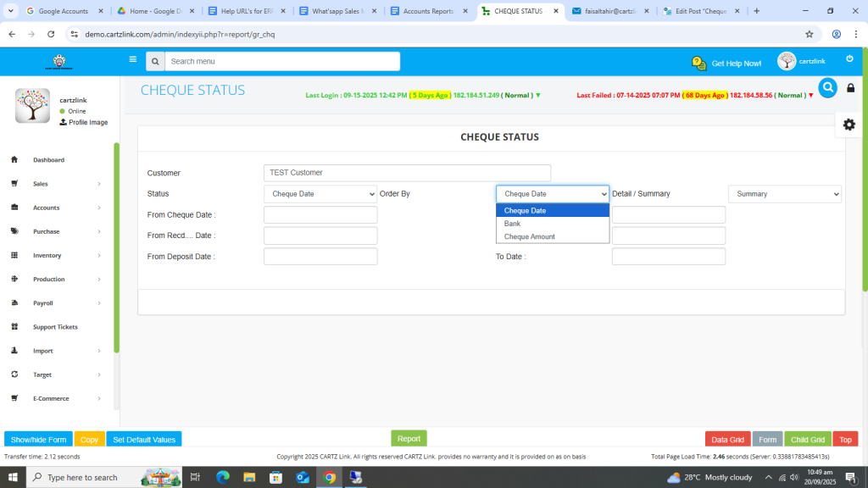Click the Show/hide Form button
868x488 pixels.
38,440
